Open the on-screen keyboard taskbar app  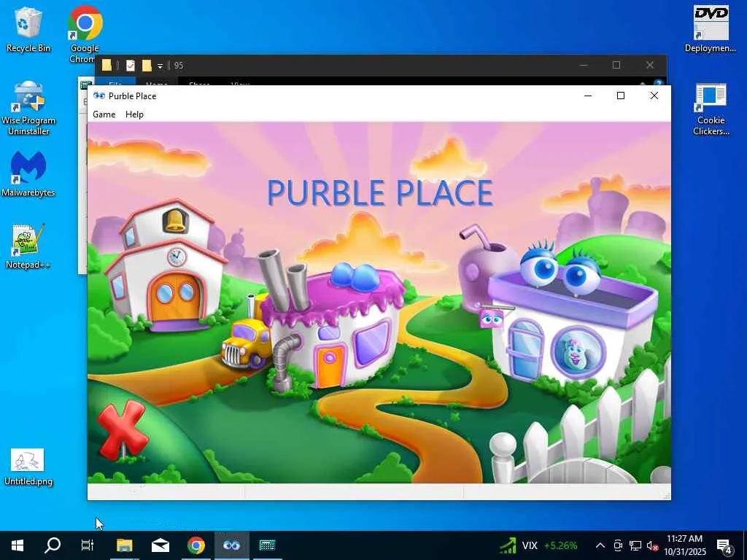(267, 545)
